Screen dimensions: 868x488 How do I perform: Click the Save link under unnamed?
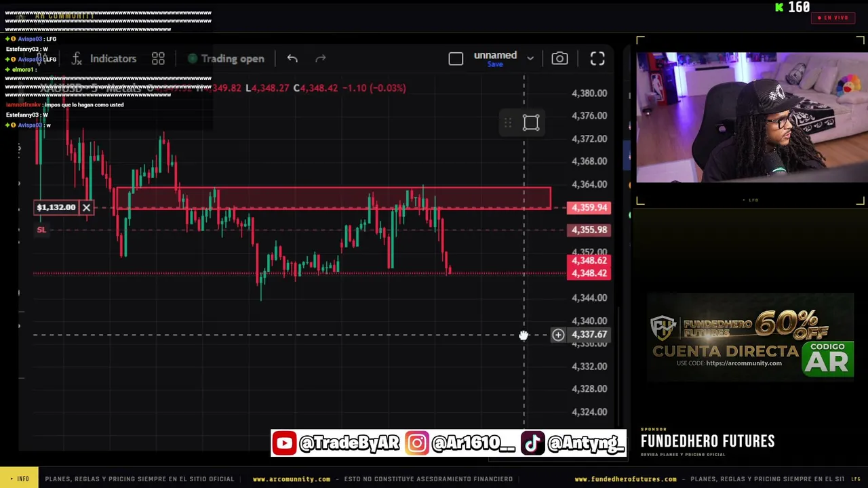pyautogui.click(x=495, y=64)
